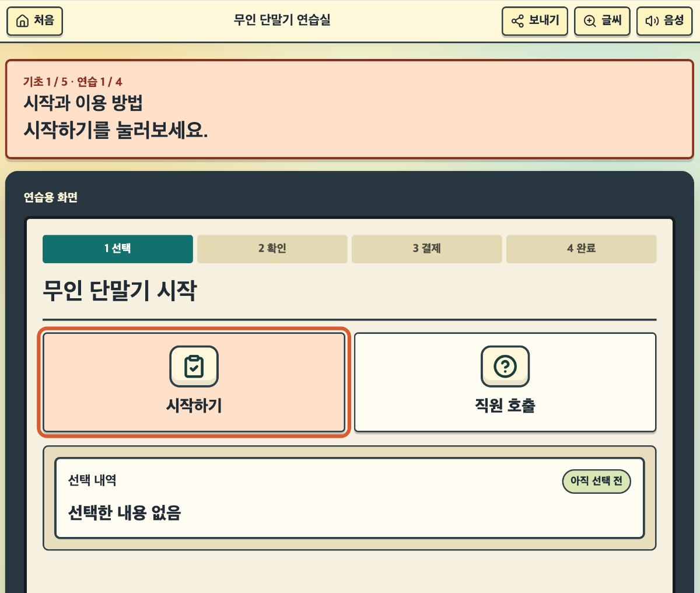The height and width of the screenshot is (593, 700).
Task: Click the 선택한 내용 없음 text
Action: pos(125,512)
